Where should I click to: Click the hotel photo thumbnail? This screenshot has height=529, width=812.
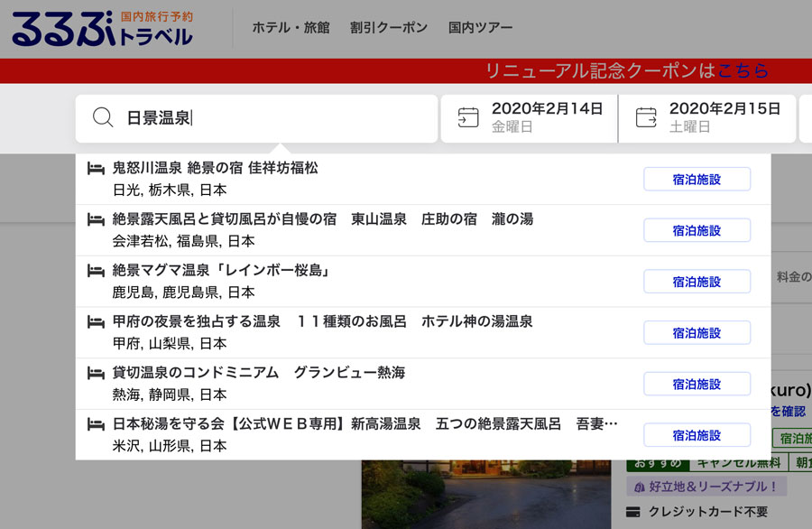(x=486, y=495)
